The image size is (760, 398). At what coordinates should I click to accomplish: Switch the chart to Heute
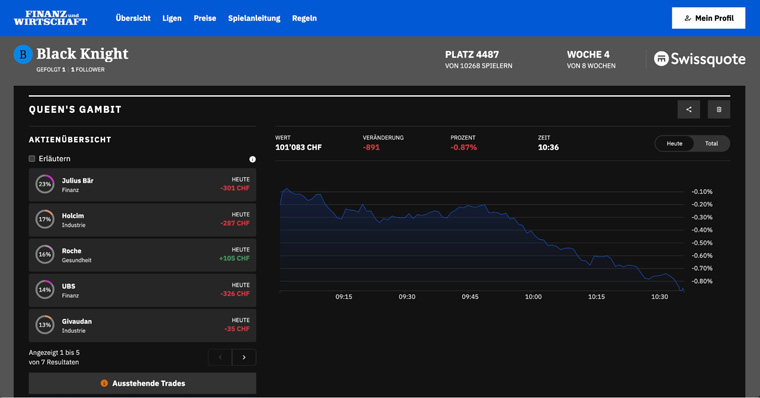coord(674,143)
